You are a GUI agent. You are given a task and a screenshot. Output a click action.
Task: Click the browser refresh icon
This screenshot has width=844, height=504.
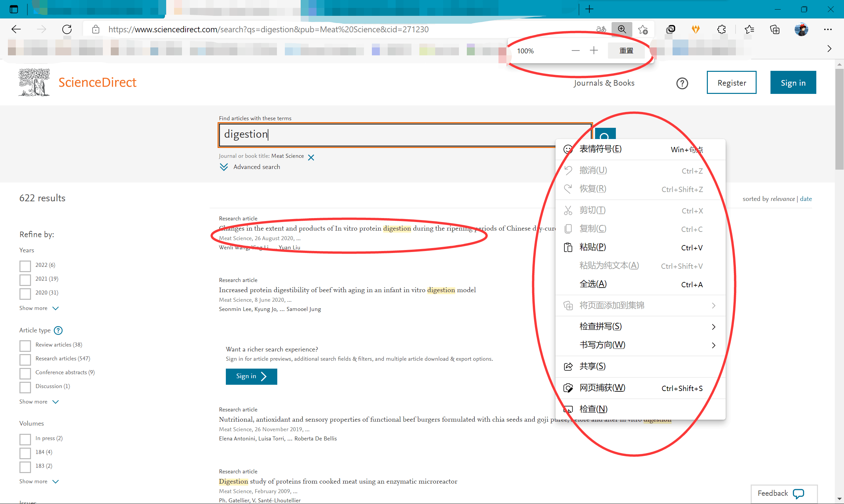point(67,29)
